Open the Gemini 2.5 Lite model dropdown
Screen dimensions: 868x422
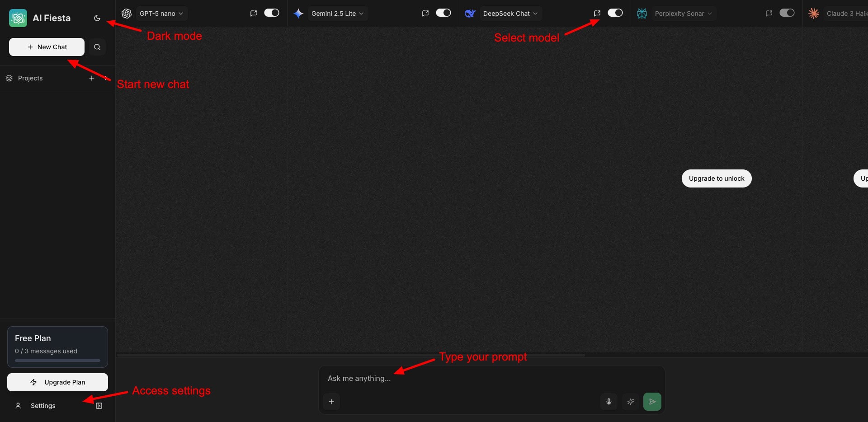point(338,14)
